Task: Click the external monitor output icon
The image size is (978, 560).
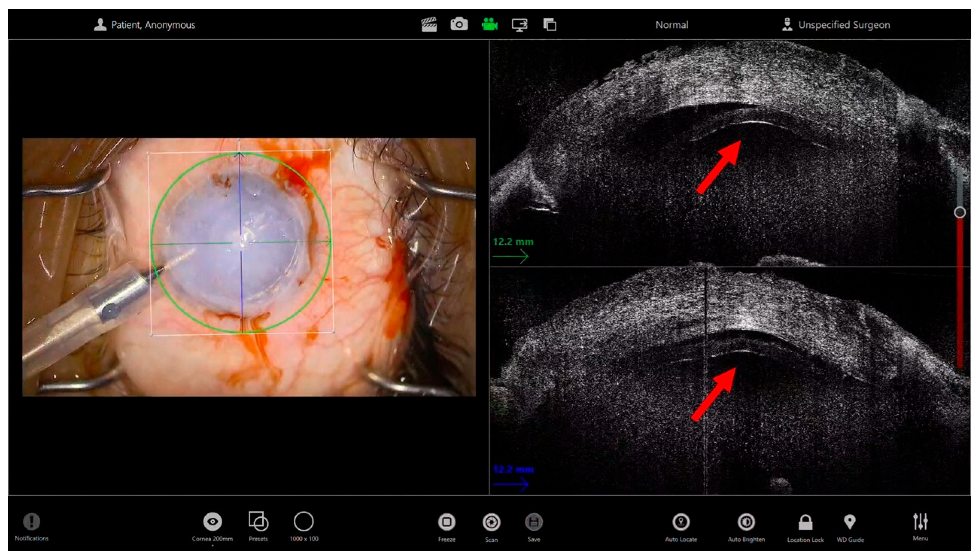Action: click(519, 25)
